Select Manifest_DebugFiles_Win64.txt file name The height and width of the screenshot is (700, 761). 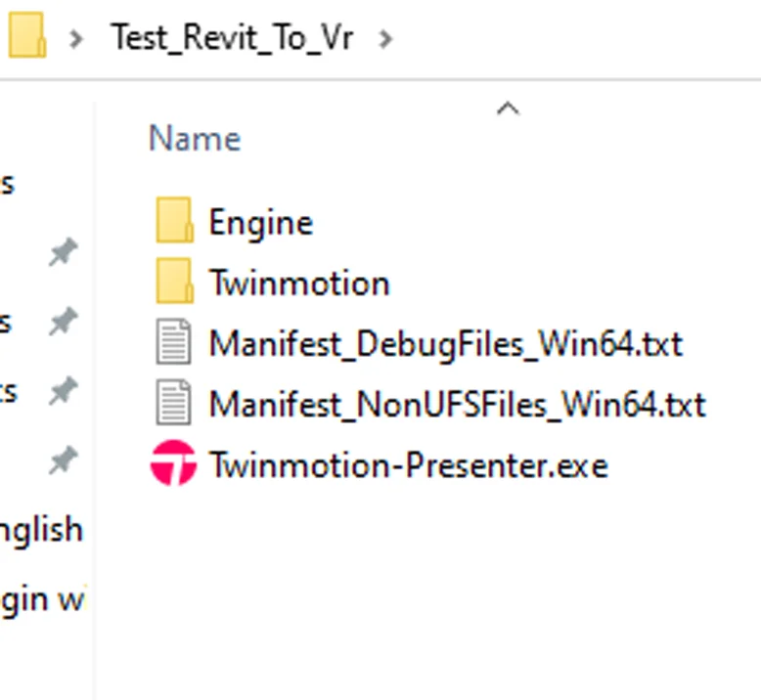coord(445,345)
